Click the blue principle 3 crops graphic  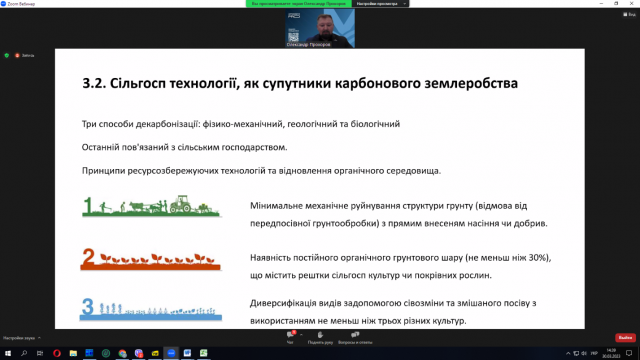click(x=151, y=309)
